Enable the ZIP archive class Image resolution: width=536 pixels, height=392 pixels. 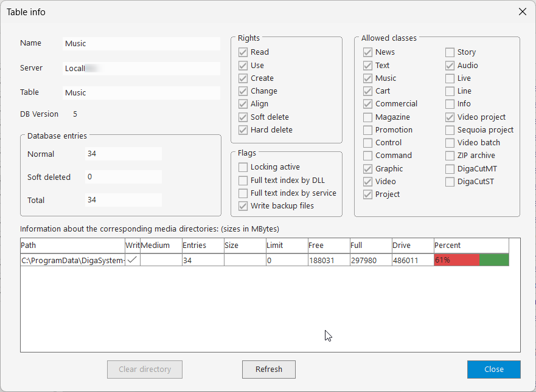pyautogui.click(x=450, y=156)
